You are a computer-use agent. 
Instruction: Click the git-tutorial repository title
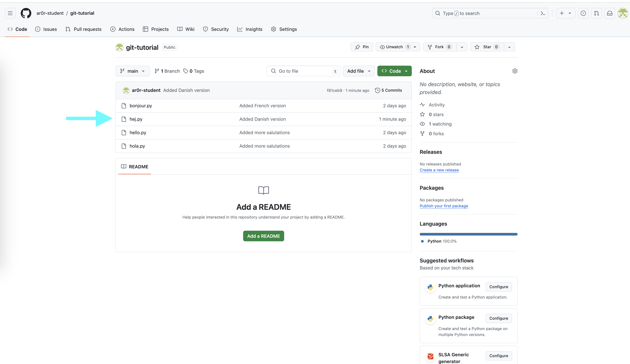pyautogui.click(x=142, y=47)
